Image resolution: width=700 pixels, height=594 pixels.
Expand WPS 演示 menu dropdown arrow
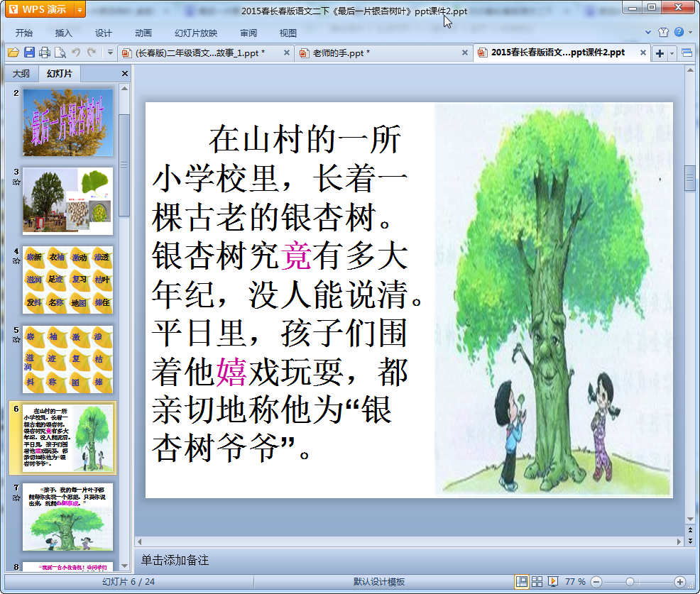80,9
